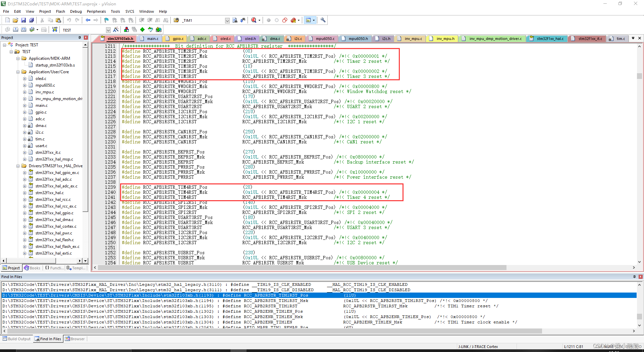Image resolution: width=644 pixels, height=352 pixels.
Task: Expand the tim.c tree node
Action: tap(24, 139)
